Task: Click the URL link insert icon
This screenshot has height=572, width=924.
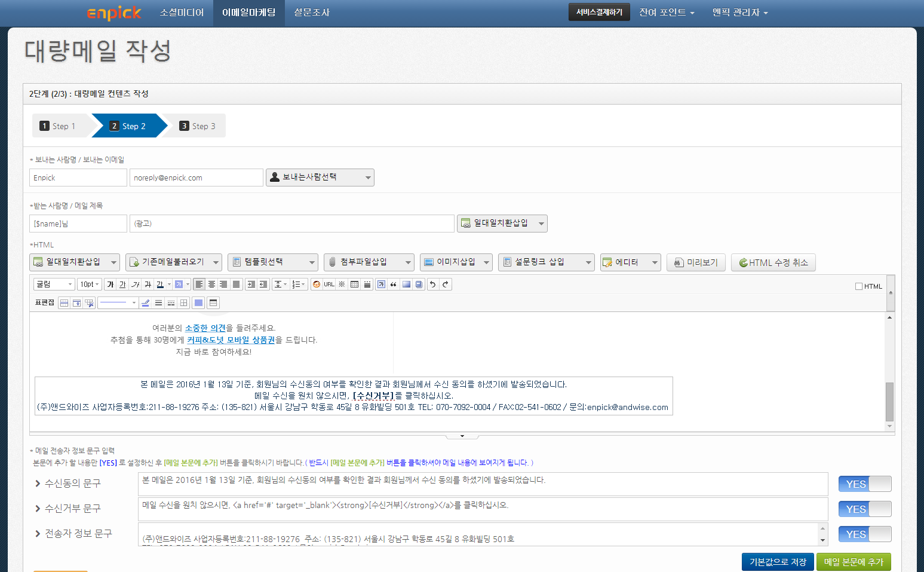Action: (329, 285)
